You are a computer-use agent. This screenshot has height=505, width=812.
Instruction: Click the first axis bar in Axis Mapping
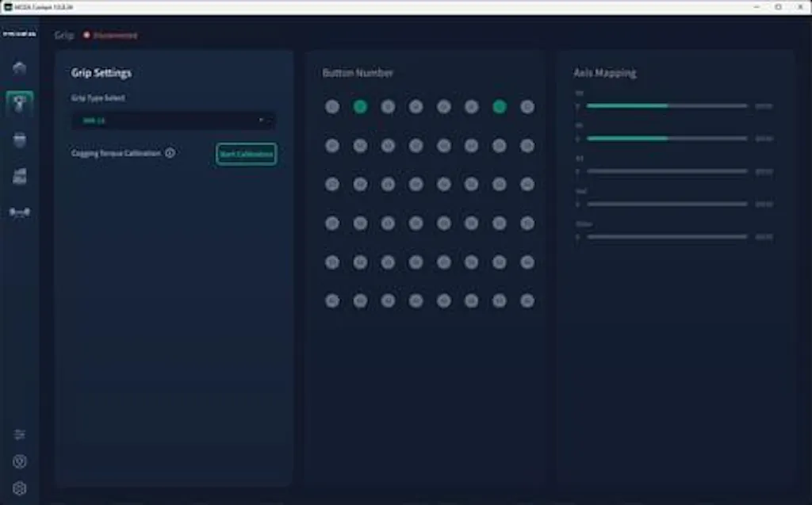coord(666,105)
